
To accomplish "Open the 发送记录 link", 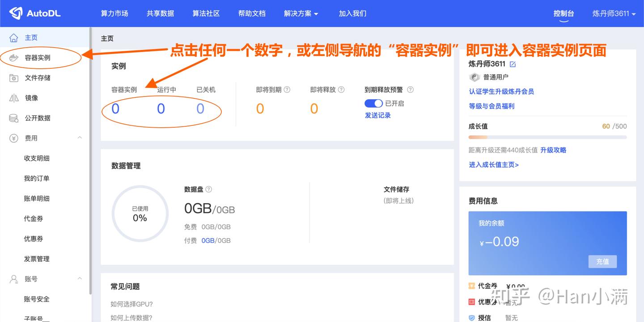I will tap(378, 115).
